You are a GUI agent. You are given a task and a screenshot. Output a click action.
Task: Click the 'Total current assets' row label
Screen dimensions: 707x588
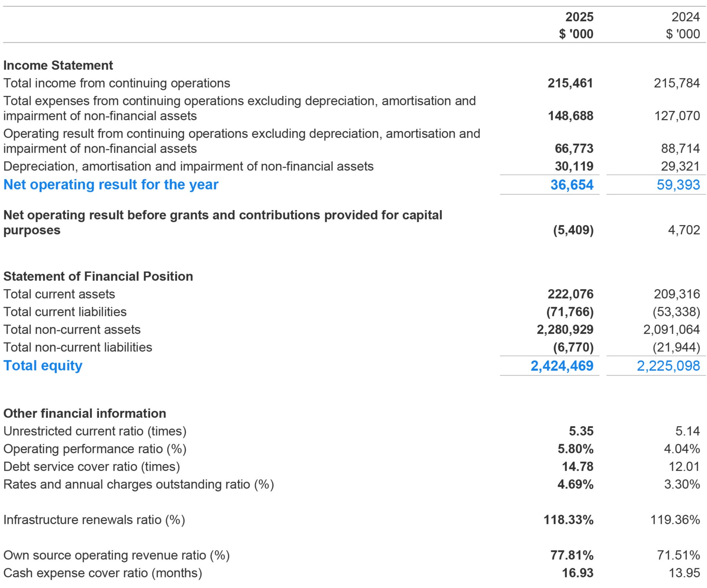pyautogui.click(x=59, y=294)
